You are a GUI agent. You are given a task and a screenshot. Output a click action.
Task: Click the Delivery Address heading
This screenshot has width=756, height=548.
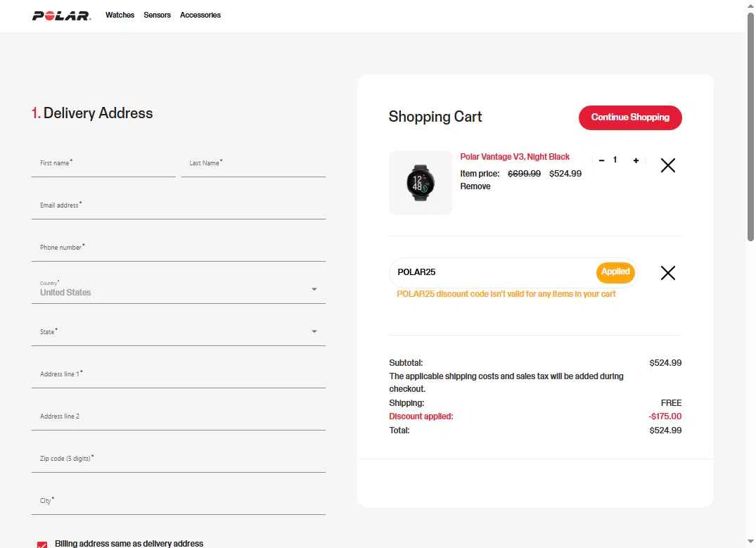(x=92, y=113)
